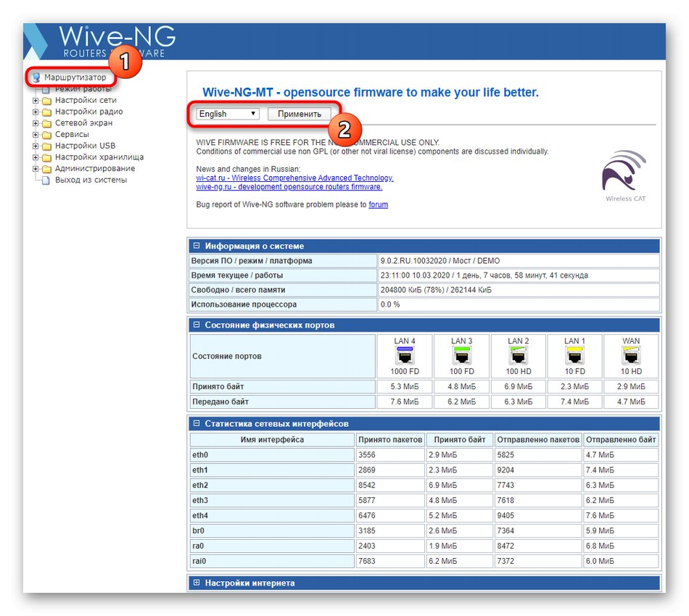The image size is (689, 616).
Task: Open Настройки хранилища menu entry
Action: coord(99,157)
